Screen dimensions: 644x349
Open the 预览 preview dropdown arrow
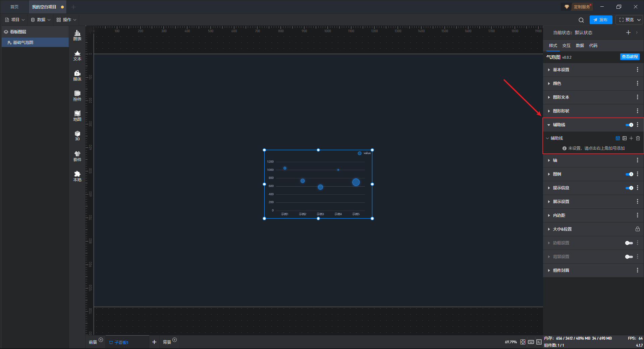tap(639, 20)
